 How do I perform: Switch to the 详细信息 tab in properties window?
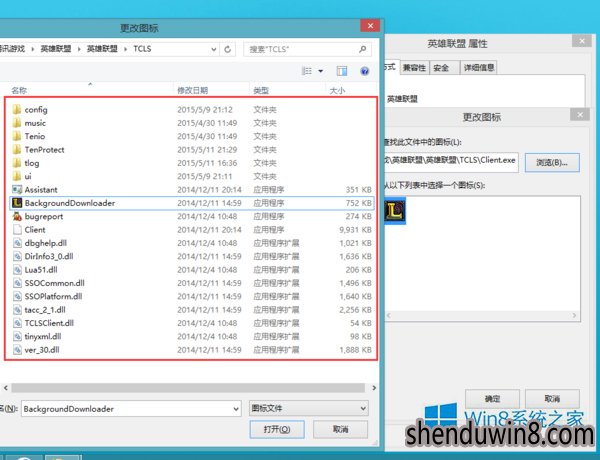click(x=479, y=68)
